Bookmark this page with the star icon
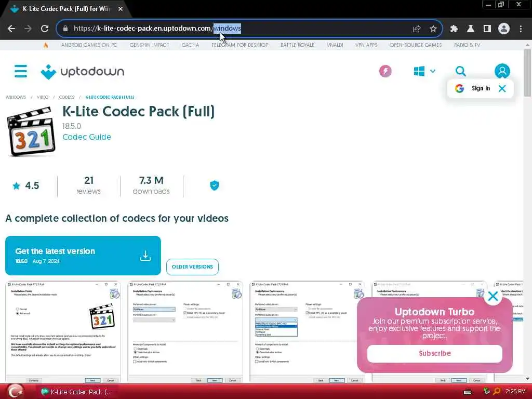Screen dimensions: 532x399 click(433, 29)
